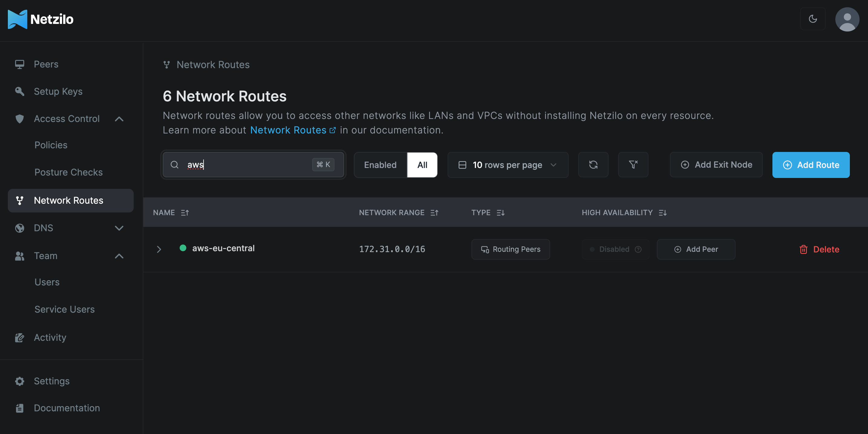Expand the aws-eu-central route row
Viewport: 868px width, 434px height.
pyautogui.click(x=159, y=249)
